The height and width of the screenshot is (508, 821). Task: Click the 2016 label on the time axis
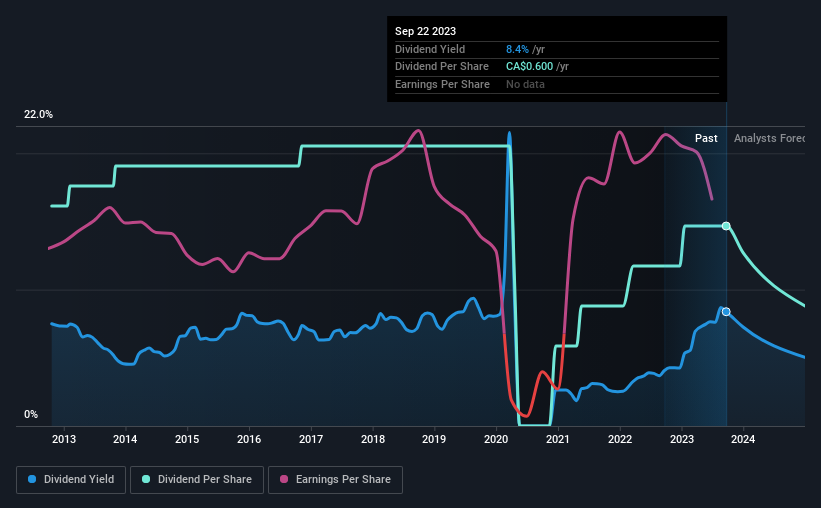(x=249, y=439)
